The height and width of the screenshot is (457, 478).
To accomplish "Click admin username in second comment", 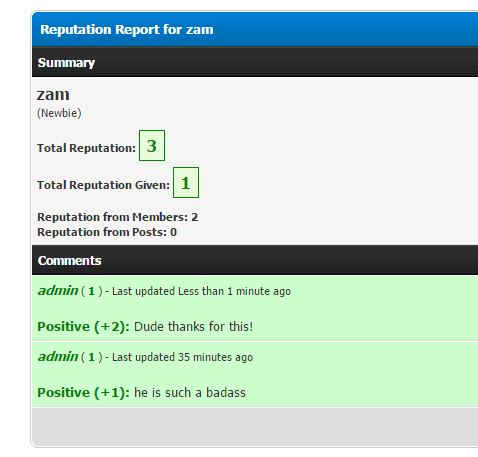I will coord(58,357).
